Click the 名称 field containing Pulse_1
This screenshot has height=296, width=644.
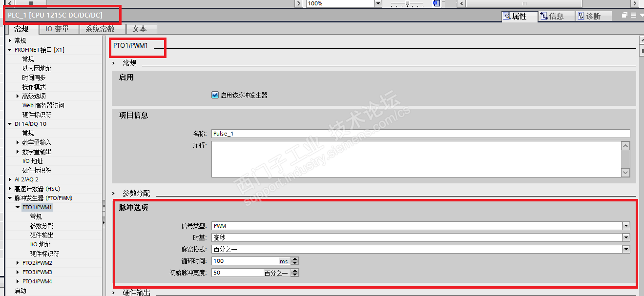420,134
